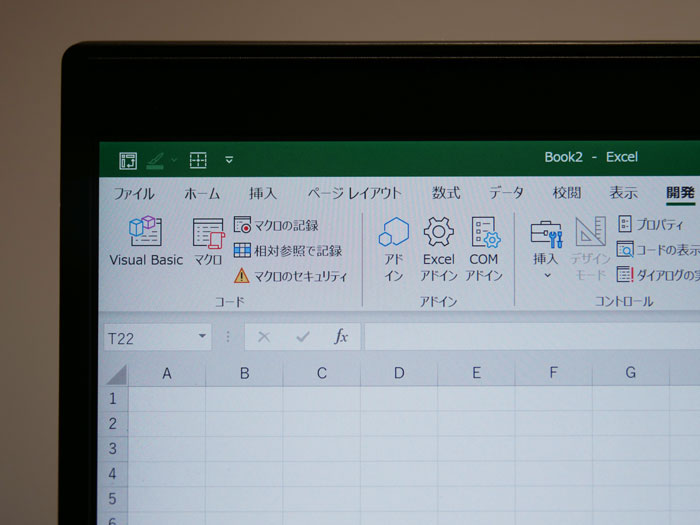The image size is (700, 525).
Task: Switch to the ホーム tab
Action: pyautogui.click(x=202, y=193)
